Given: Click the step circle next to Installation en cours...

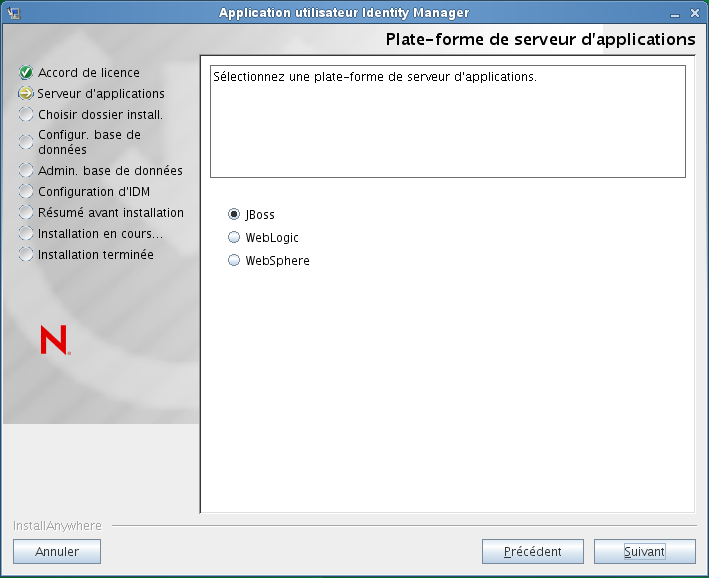Looking at the screenshot, I should point(26,233).
